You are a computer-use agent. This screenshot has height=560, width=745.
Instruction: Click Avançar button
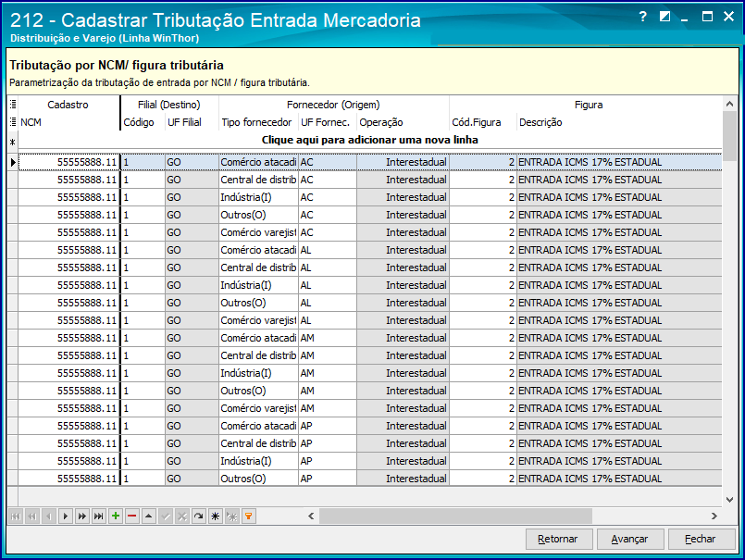point(630,539)
